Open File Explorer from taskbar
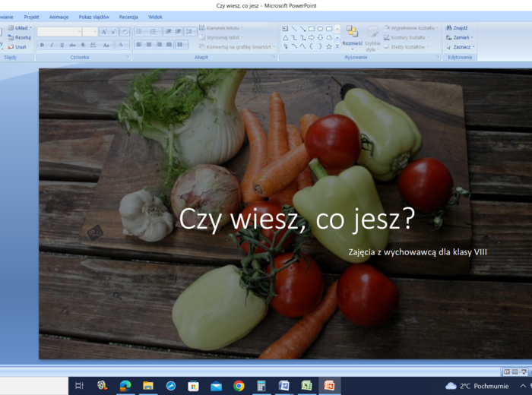Image resolution: width=532 pixels, height=395 pixels. 148,386
